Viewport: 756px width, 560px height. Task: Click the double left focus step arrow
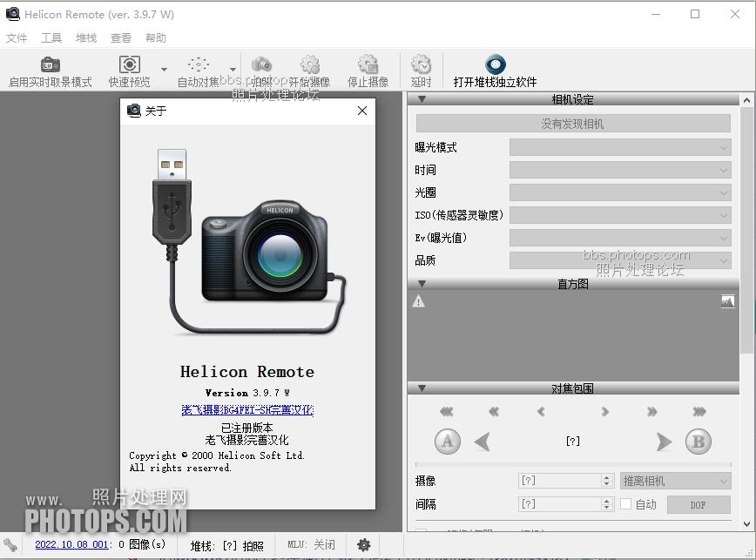click(494, 412)
